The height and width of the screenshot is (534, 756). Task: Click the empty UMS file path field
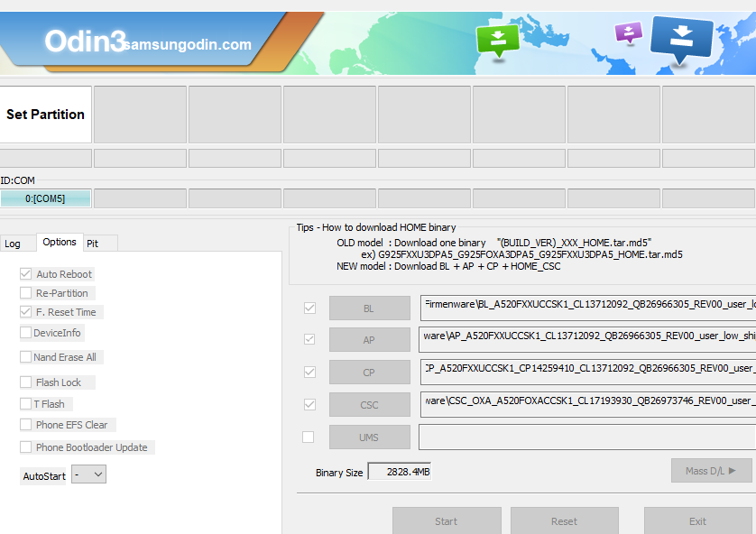click(587, 437)
